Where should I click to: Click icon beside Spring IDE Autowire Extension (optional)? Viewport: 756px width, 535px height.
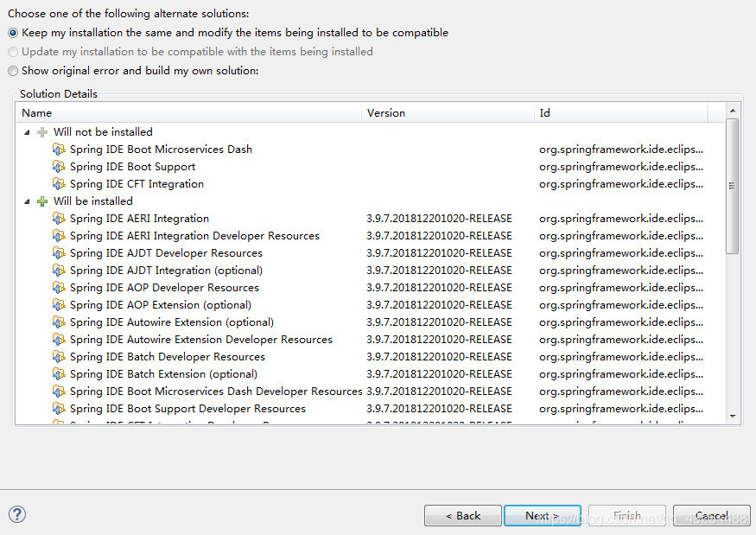(x=59, y=322)
